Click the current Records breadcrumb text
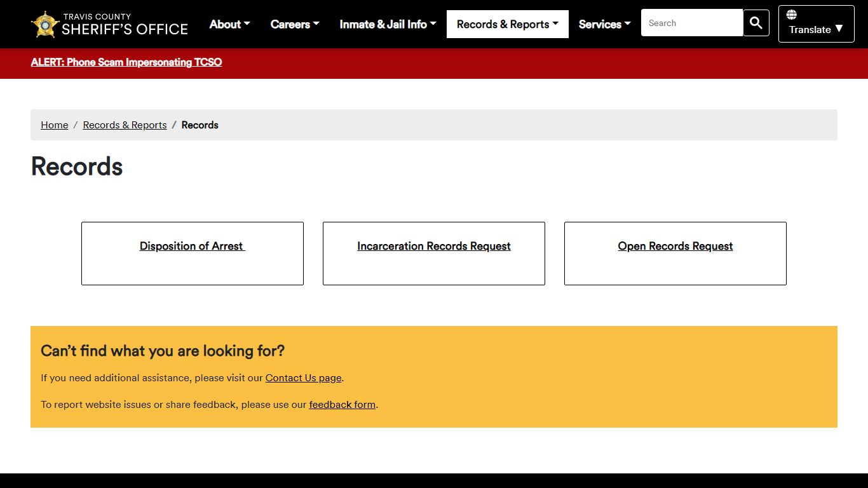 pyautogui.click(x=200, y=125)
